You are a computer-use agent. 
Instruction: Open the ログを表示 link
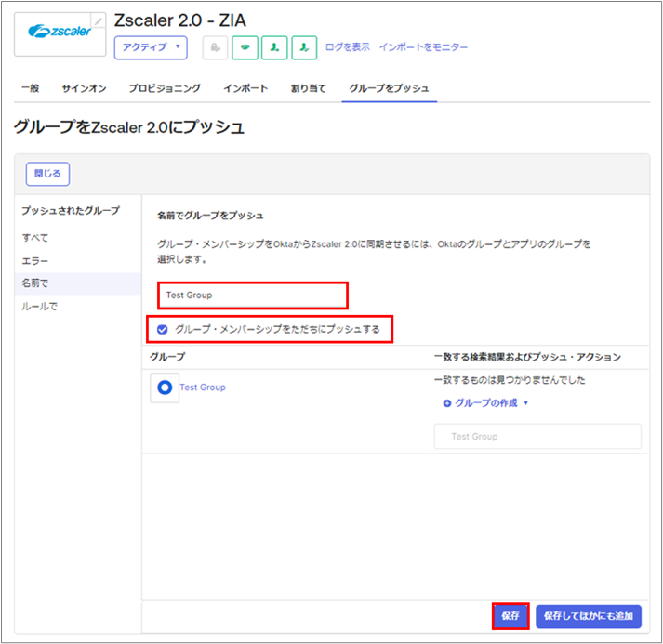[x=347, y=46]
